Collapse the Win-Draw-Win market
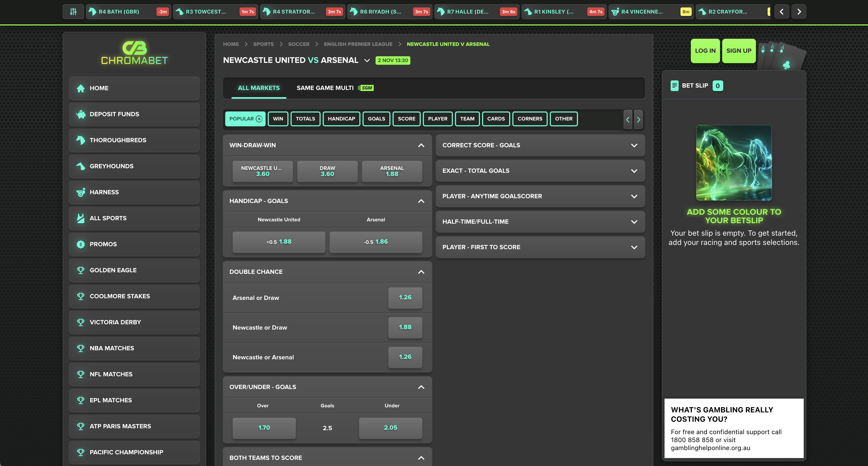 [421, 145]
